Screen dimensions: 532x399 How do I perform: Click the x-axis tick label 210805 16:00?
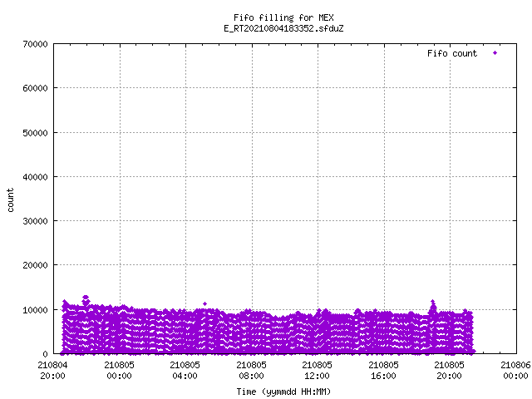point(384,371)
